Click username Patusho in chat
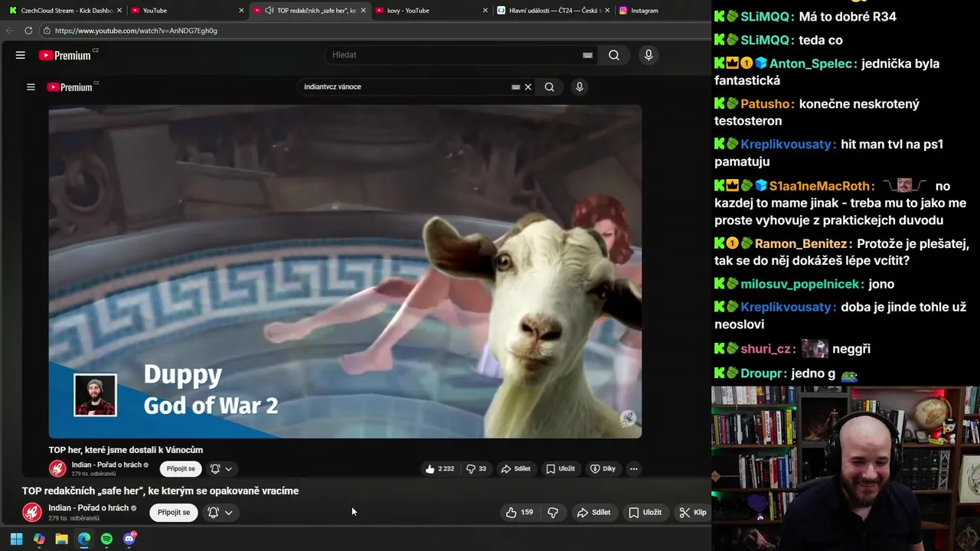 point(764,104)
